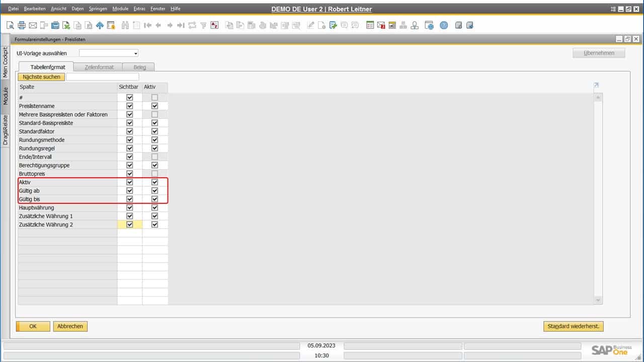The height and width of the screenshot is (362, 644).
Task: Export data using the Microsoft Excel icon
Action: tap(66, 25)
